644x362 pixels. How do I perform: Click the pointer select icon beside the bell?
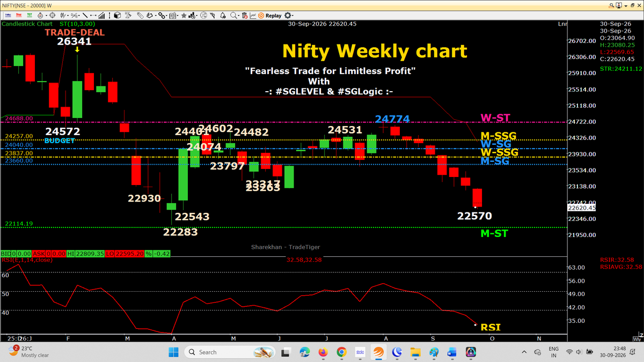213,16
